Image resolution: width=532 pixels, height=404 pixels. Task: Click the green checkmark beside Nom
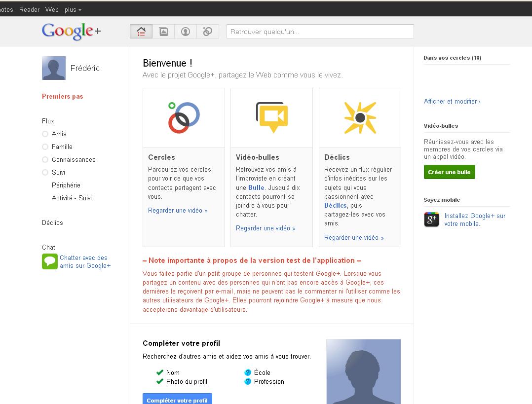pyautogui.click(x=160, y=372)
